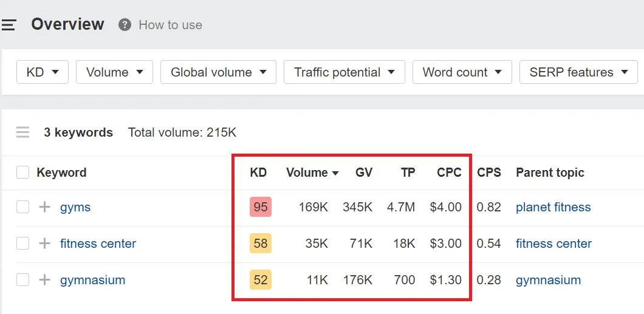Image resolution: width=644 pixels, height=314 pixels.
Task: Click the plus icon next to gymnasium
Action: coord(44,280)
